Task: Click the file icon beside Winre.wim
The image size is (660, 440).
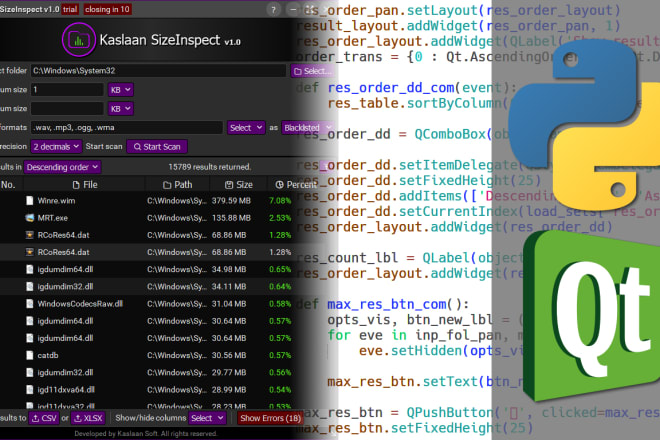Action: pos(29,200)
